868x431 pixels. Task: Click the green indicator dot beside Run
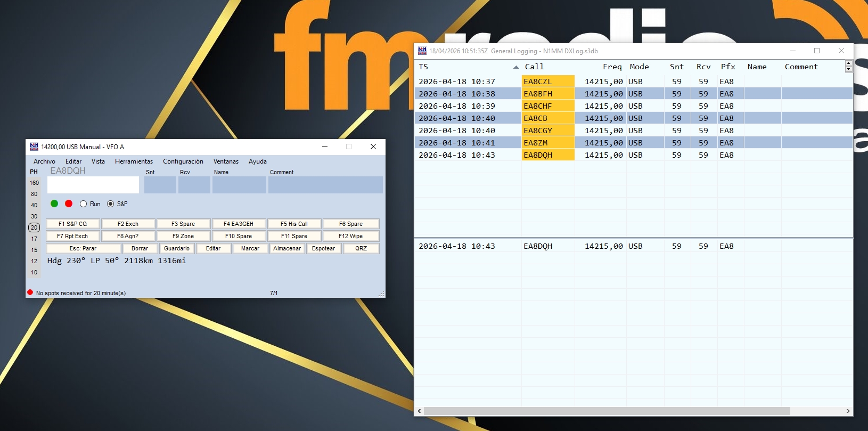click(54, 204)
